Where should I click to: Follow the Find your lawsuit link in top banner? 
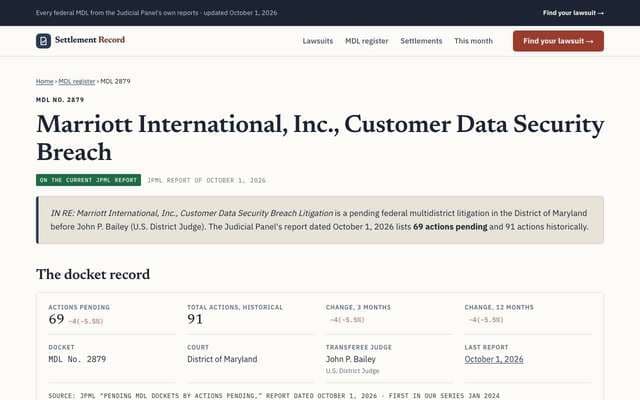pyautogui.click(x=573, y=13)
